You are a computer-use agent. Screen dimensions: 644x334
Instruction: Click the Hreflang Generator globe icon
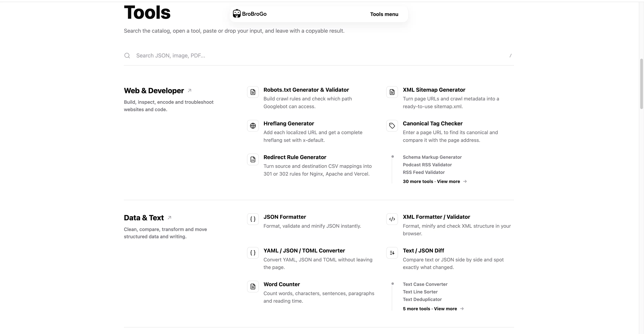point(253,126)
